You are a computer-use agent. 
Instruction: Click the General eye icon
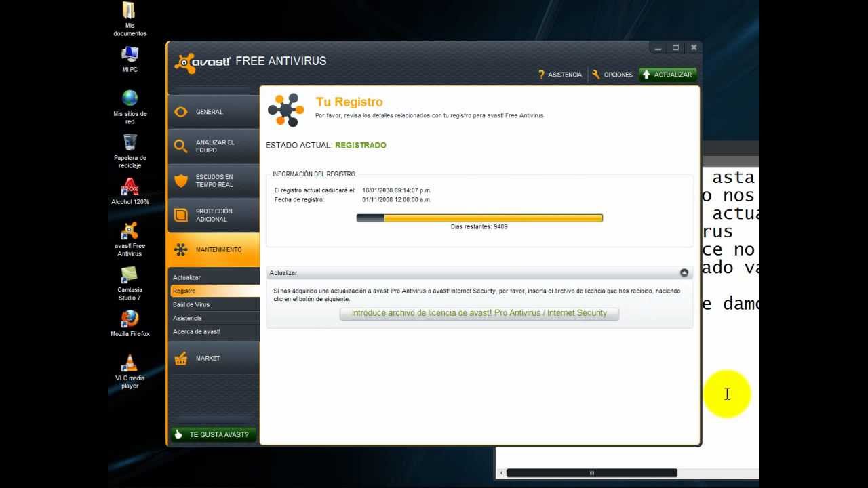click(x=181, y=112)
